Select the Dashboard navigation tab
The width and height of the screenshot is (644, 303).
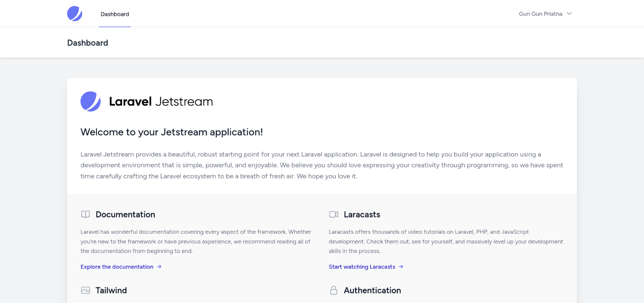tap(114, 14)
